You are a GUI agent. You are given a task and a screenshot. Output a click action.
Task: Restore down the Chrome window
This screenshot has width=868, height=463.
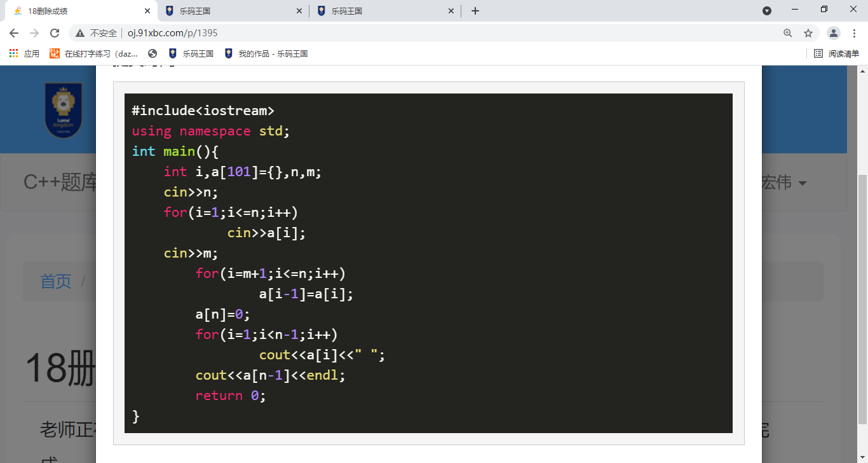coord(824,10)
